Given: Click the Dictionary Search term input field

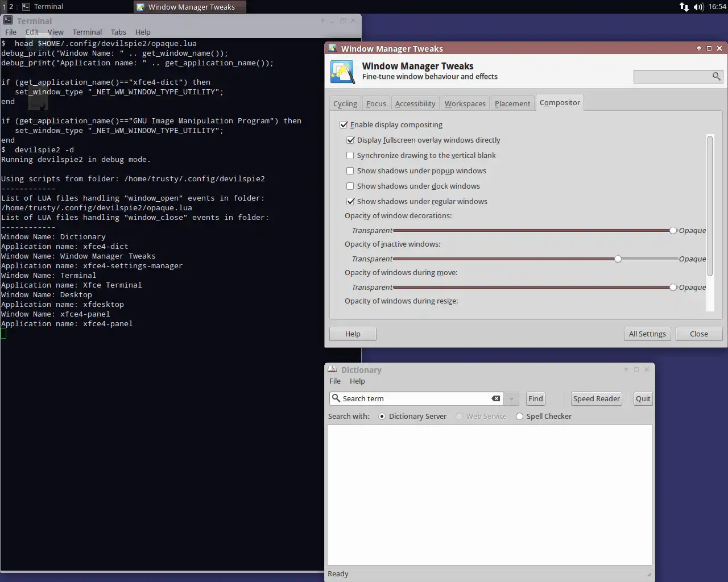Looking at the screenshot, I should coord(417,398).
